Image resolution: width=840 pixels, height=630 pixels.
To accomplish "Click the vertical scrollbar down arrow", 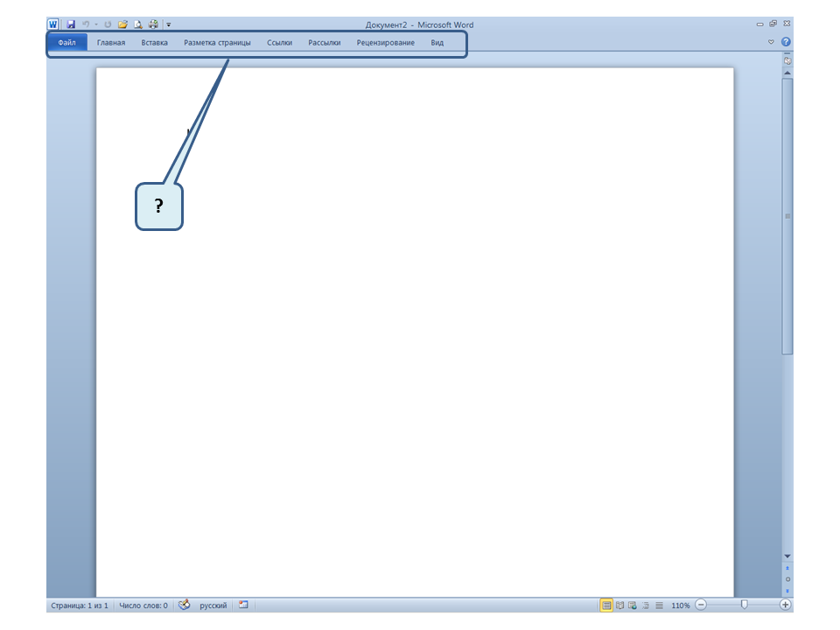I will pyautogui.click(x=787, y=556).
